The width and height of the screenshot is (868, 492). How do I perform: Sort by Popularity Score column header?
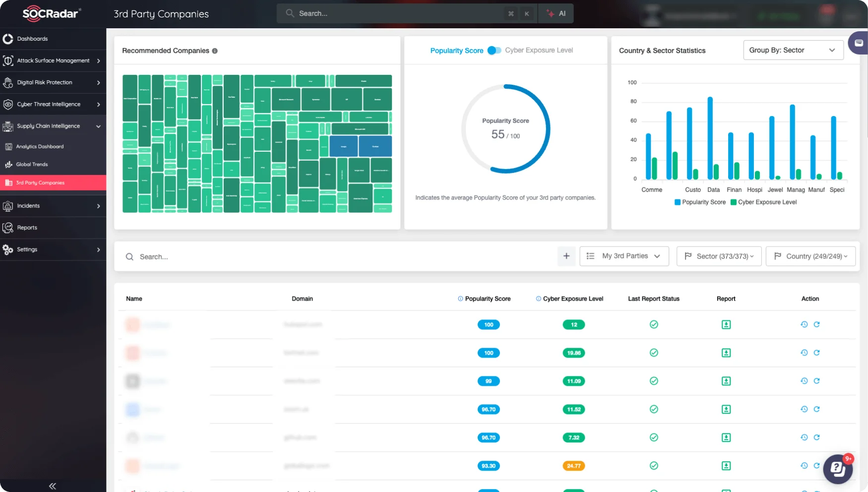pyautogui.click(x=487, y=299)
